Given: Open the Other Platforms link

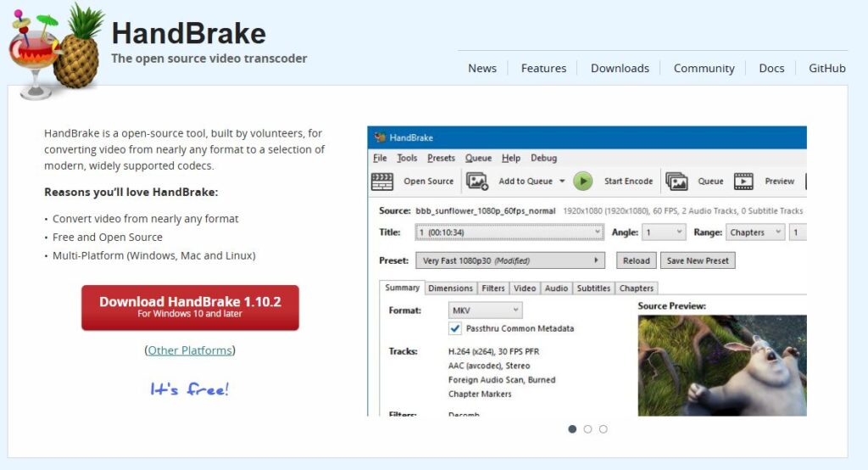Looking at the screenshot, I should pyautogui.click(x=190, y=350).
